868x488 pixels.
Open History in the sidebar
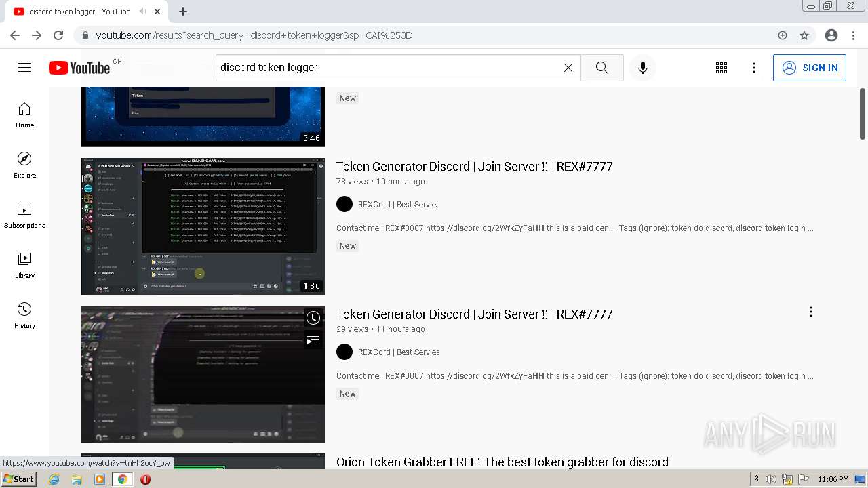click(x=24, y=316)
